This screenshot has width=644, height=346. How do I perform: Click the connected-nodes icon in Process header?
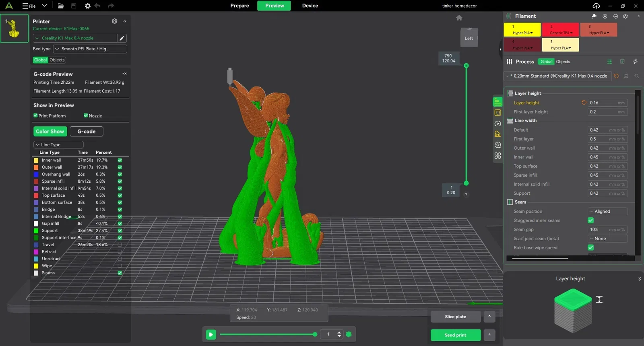tap(635, 62)
